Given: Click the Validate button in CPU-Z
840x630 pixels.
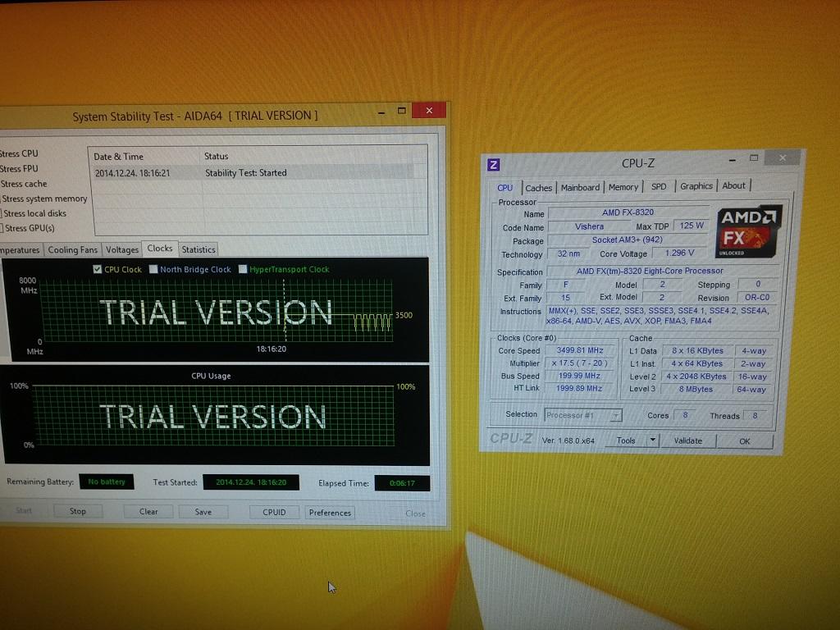Looking at the screenshot, I should pos(688,441).
